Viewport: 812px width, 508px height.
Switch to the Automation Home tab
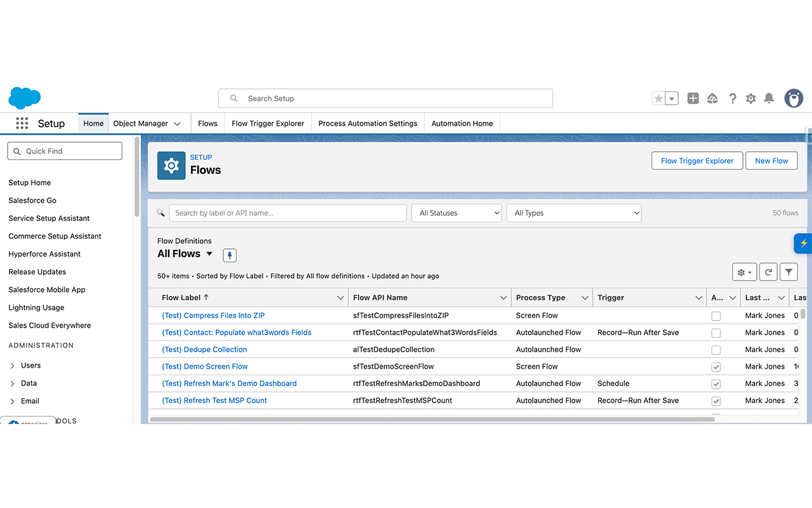pyautogui.click(x=462, y=124)
